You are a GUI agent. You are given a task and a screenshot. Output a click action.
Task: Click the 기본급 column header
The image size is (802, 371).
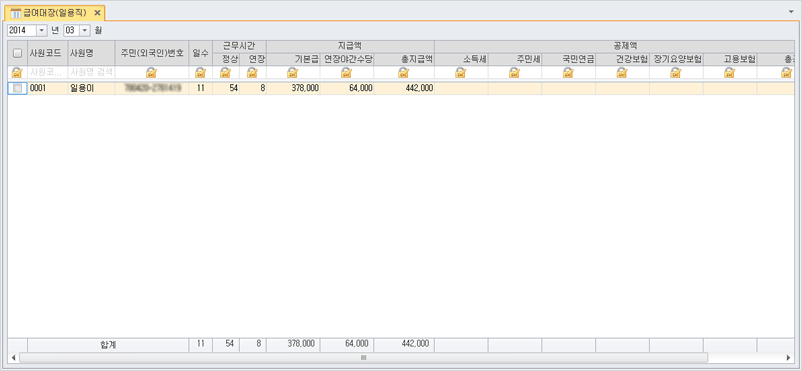294,59
